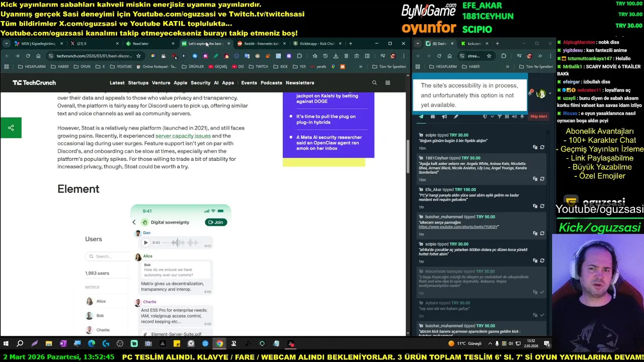Open the Startups section in TechCrunch nav
This screenshot has height=362, width=644.
pyautogui.click(x=138, y=83)
